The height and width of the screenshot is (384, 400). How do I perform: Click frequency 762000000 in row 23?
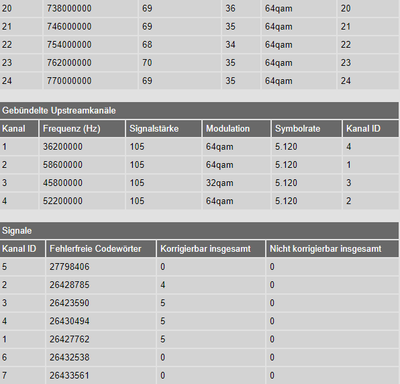point(69,62)
